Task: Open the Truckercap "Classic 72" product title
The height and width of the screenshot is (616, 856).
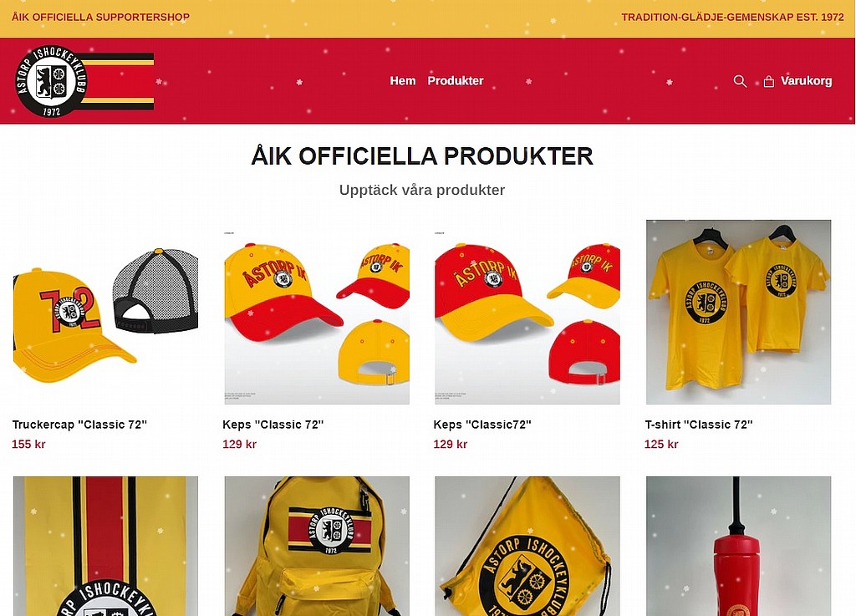Action: point(79,425)
